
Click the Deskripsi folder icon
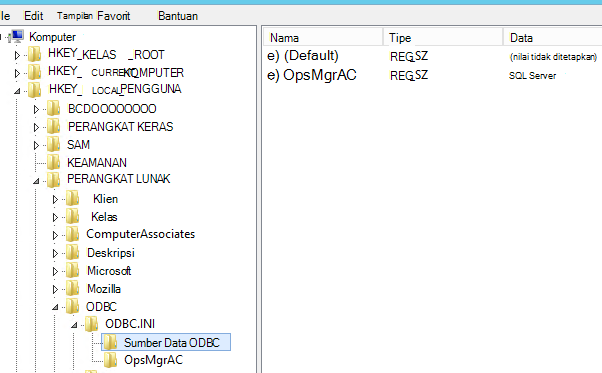tap(72, 253)
